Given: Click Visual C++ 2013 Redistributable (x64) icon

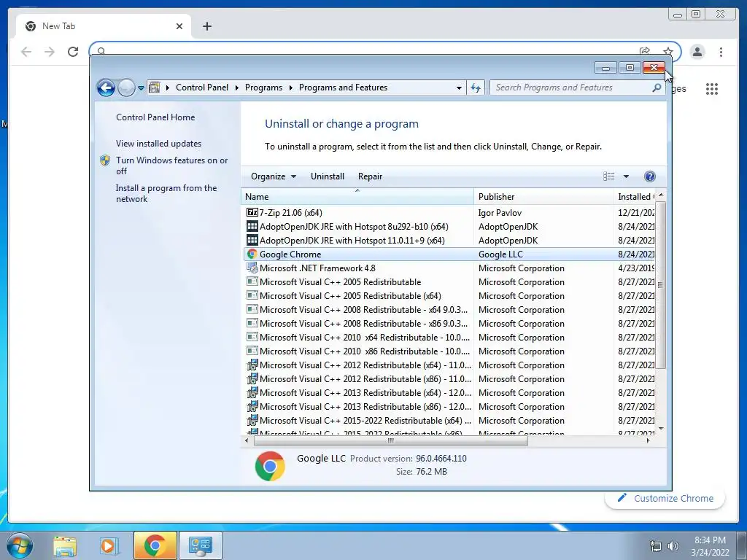Looking at the screenshot, I should 252,392.
